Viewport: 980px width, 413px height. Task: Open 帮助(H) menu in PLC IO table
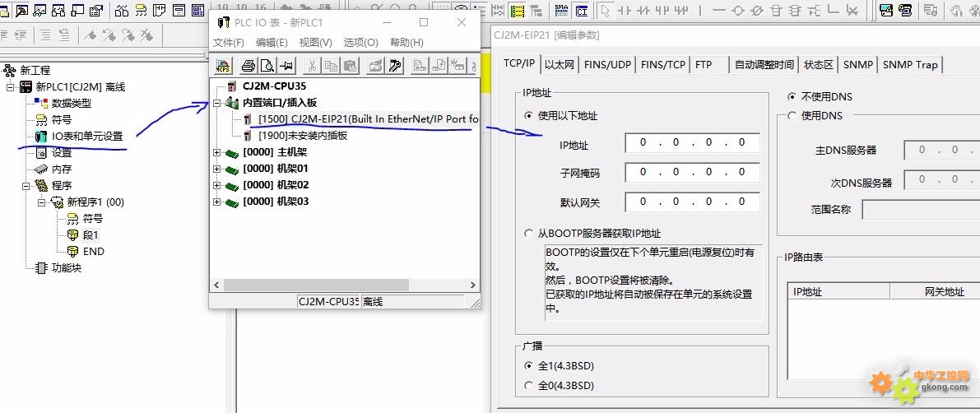pos(406,43)
